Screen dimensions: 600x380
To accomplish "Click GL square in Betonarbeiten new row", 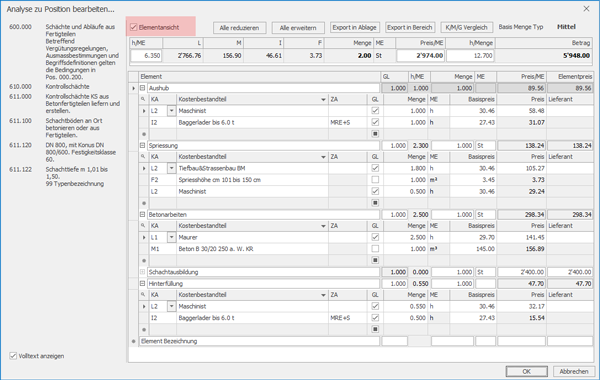I will pyautogui.click(x=375, y=260).
